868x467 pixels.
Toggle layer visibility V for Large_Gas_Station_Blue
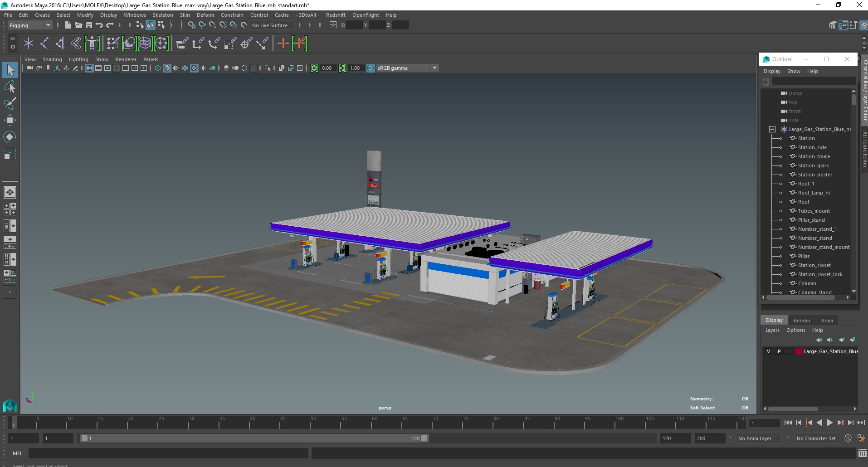point(768,351)
